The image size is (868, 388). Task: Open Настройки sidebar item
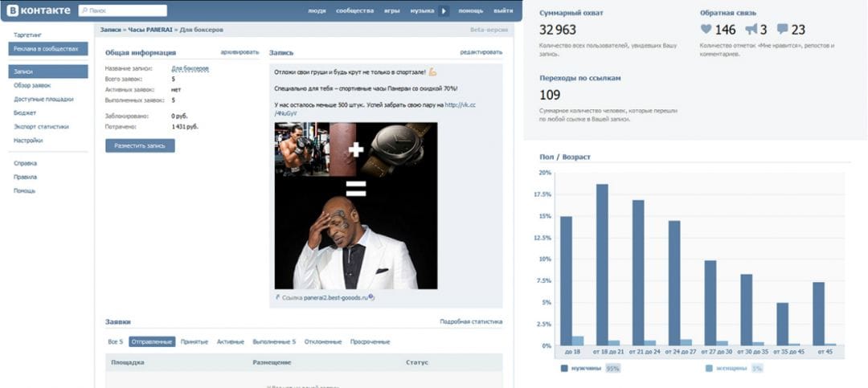28,141
